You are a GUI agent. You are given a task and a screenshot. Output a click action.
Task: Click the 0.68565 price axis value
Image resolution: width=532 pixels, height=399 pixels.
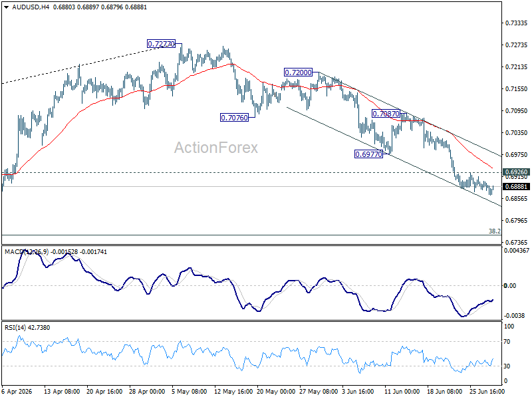click(x=517, y=198)
